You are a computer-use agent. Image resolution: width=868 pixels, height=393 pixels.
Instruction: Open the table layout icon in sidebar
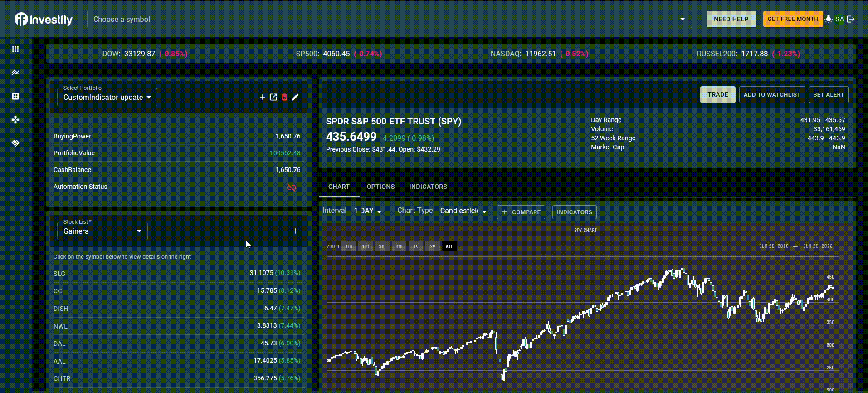pos(15,96)
